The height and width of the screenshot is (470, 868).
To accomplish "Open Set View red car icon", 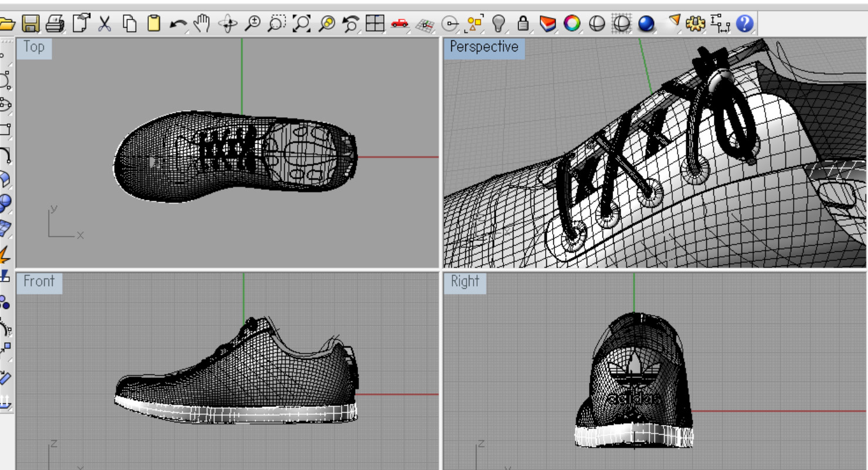I will coord(400,23).
